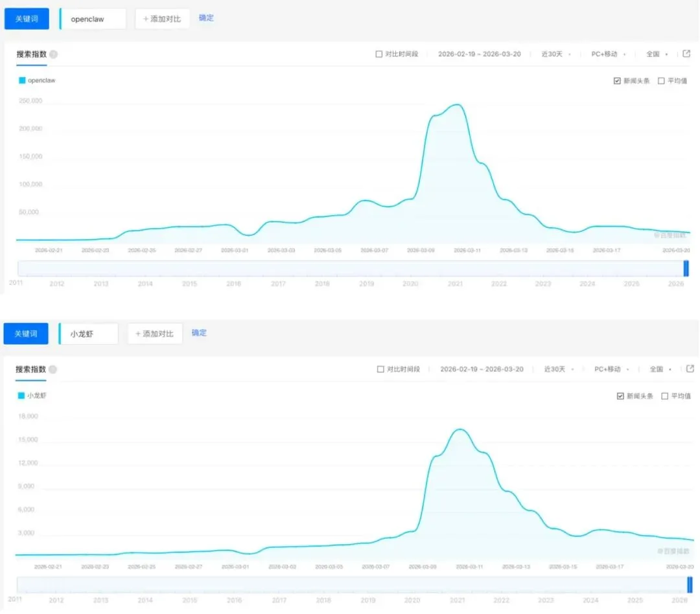This screenshot has height=614, width=700.
Task: Click 2026-03-11 axis label on openclaw chart
Action: coord(467,251)
